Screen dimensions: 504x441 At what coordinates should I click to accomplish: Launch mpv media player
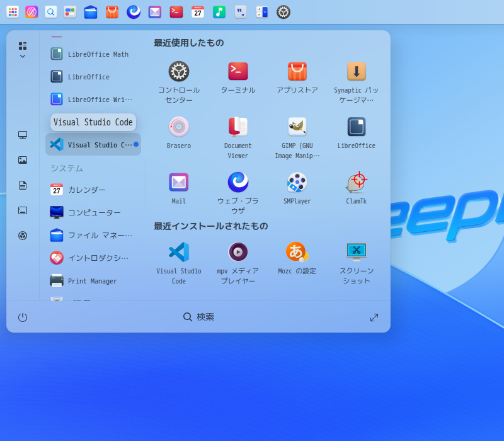(238, 252)
